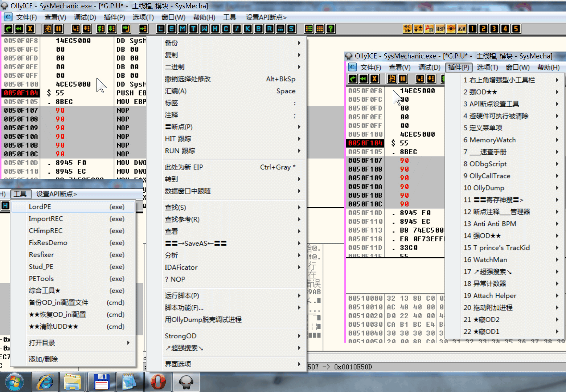Open the 文件(F) menu in the main window
This screenshot has width=566, height=392.
tap(26, 17)
